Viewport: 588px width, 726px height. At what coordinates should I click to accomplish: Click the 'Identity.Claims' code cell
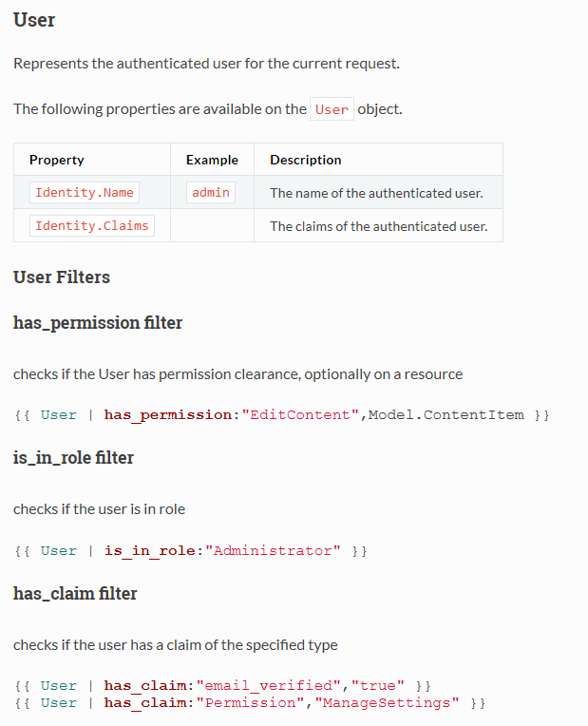pyautogui.click(x=92, y=225)
